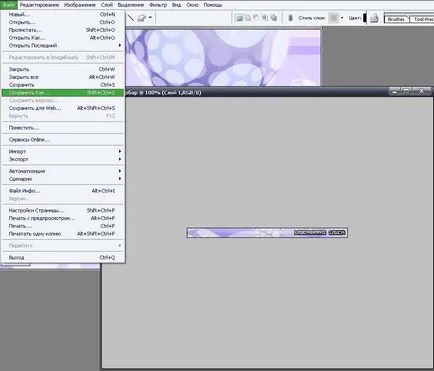The height and width of the screenshot is (371, 434).
Task: Open the Помощь menu
Action: (x=213, y=5)
